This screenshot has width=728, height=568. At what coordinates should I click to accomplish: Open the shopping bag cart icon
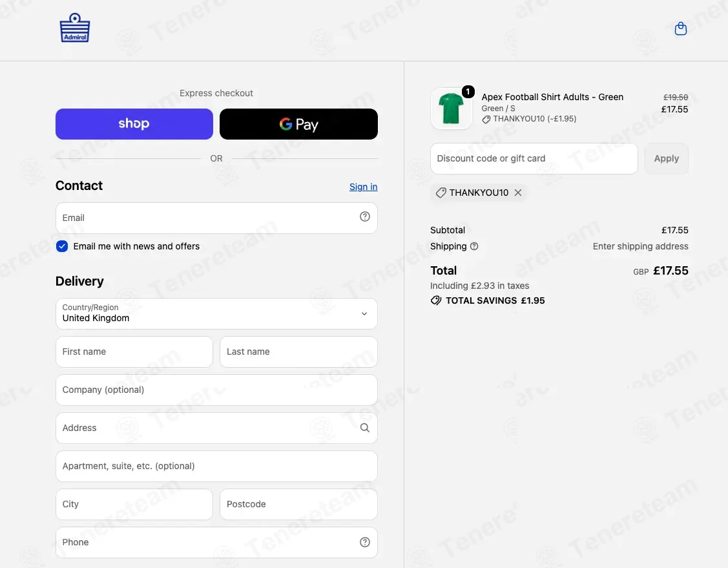[x=680, y=29]
